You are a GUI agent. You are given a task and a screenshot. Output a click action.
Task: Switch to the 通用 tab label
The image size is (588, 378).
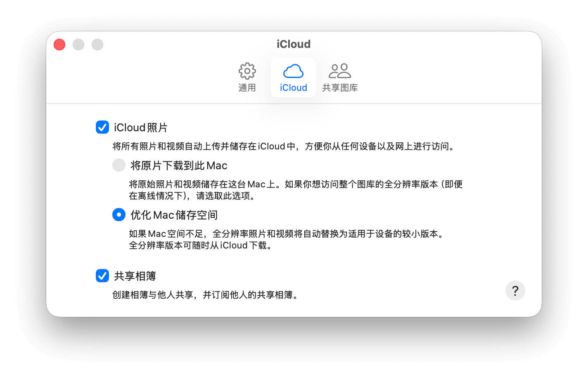click(x=247, y=87)
